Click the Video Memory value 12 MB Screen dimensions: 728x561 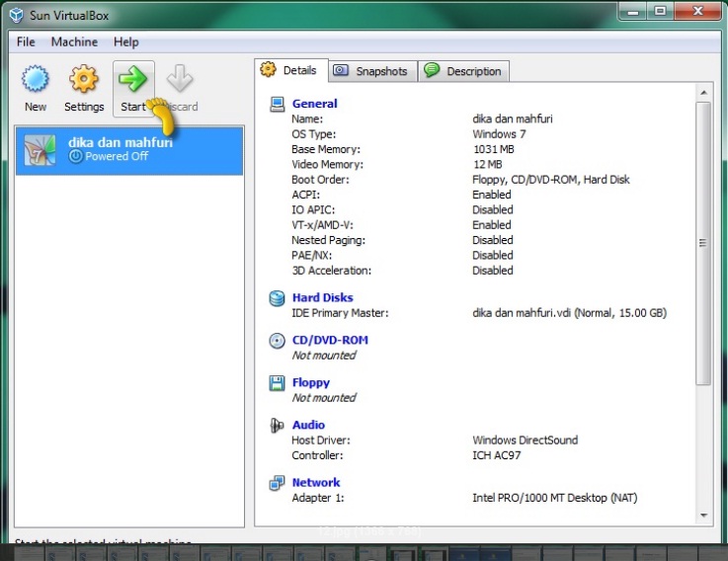488,164
